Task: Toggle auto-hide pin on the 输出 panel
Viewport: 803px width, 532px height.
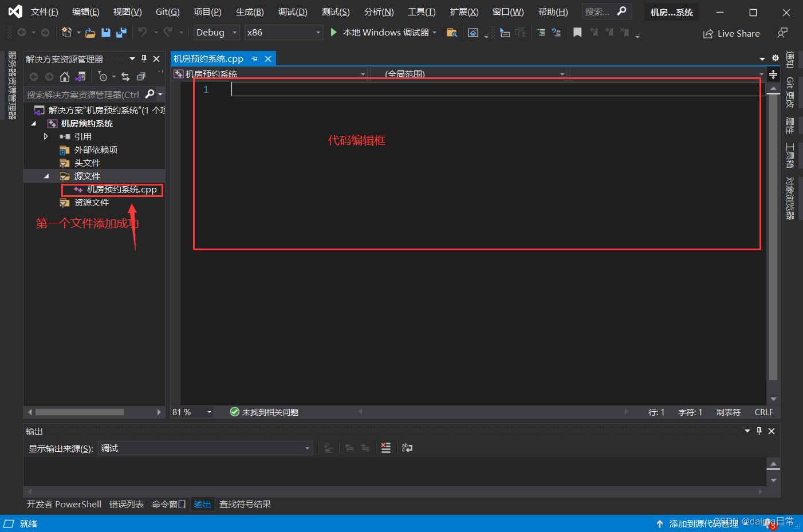Action: point(759,431)
